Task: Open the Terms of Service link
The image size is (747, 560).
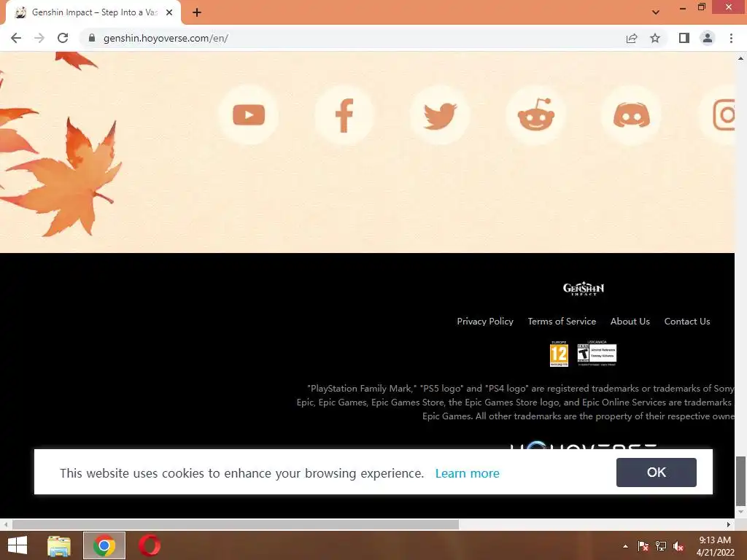Action: (562, 322)
